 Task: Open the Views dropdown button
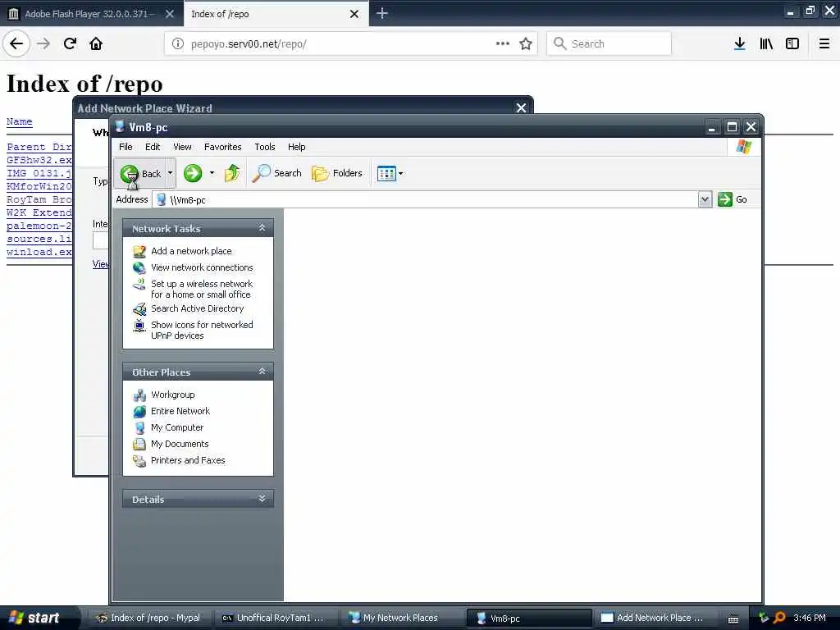[390, 173]
